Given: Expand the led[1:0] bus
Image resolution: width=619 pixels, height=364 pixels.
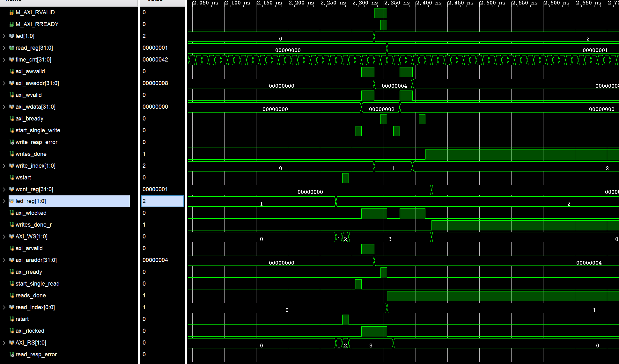Looking at the screenshot, I should pos(4,36).
